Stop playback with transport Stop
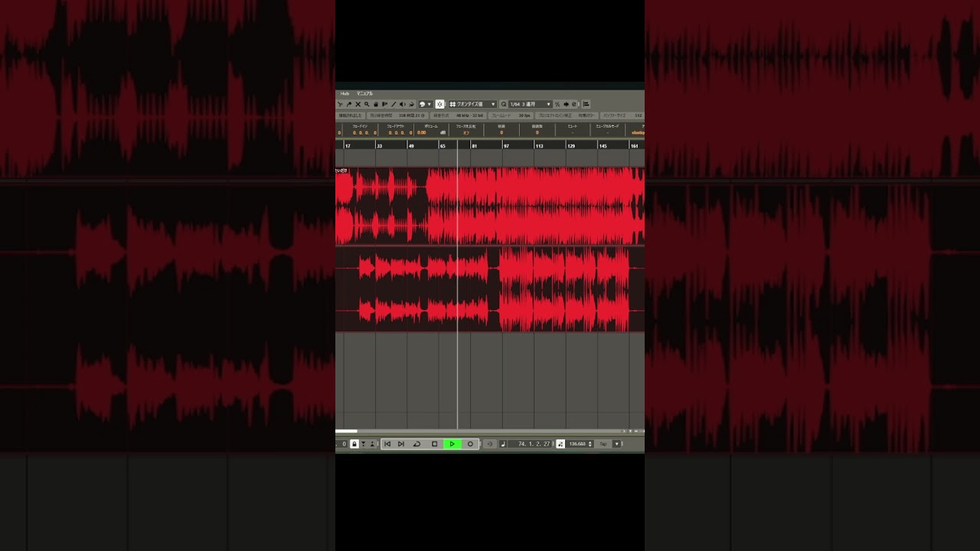980x551 pixels. pos(435,444)
